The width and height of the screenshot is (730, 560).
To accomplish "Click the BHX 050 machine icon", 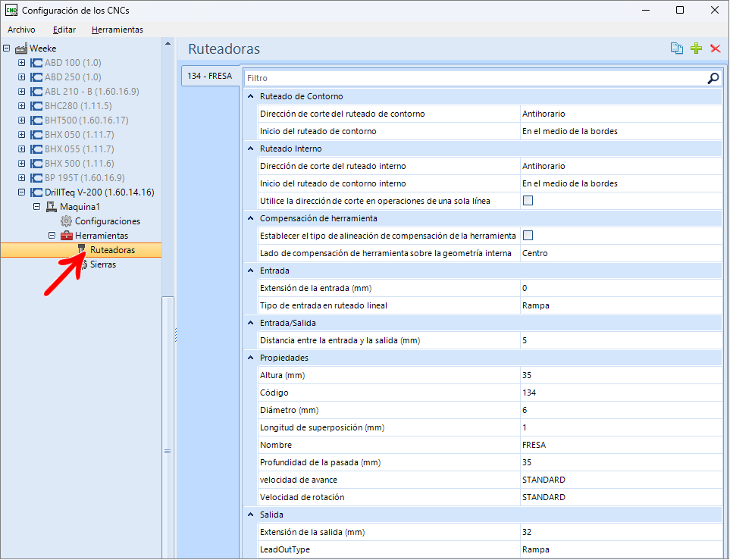I will [36, 135].
